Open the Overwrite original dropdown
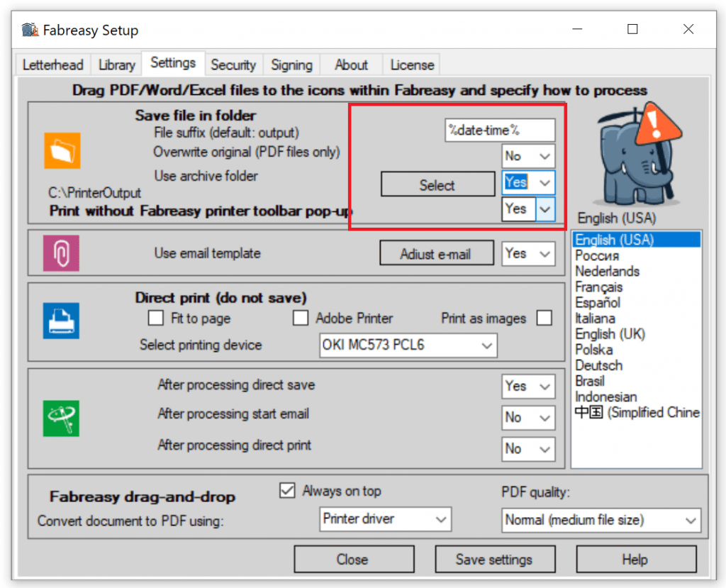Image resolution: width=726 pixels, height=588 pixels. 528,155
